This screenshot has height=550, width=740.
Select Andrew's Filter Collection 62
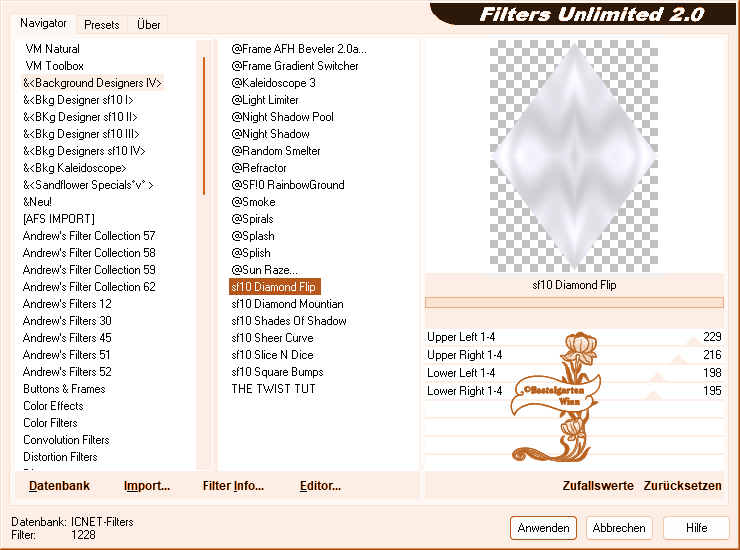[89, 287]
